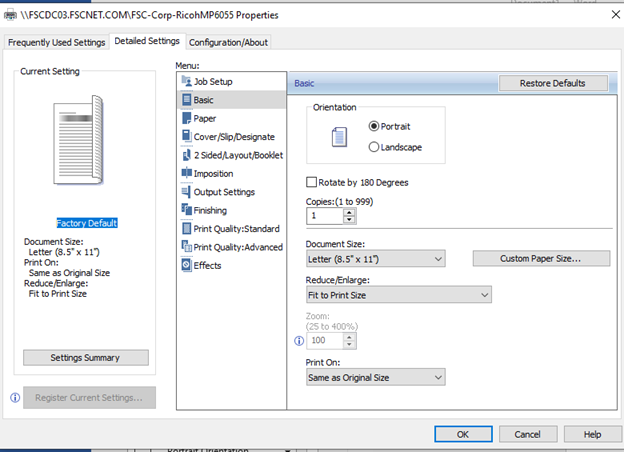Screen dimensions: 624x452
Task: Click the Job Setup menu icon
Action: [x=186, y=81]
